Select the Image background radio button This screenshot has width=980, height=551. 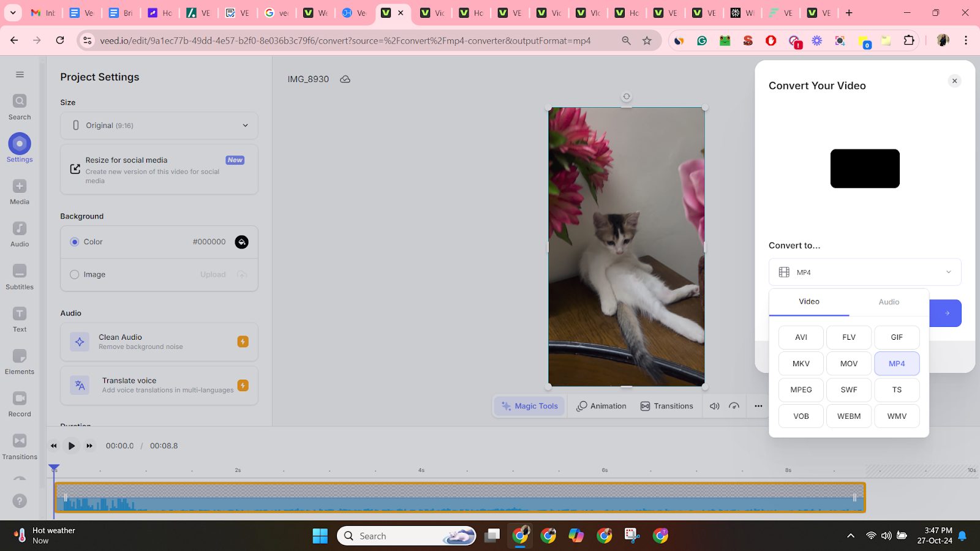click(74, 274)
